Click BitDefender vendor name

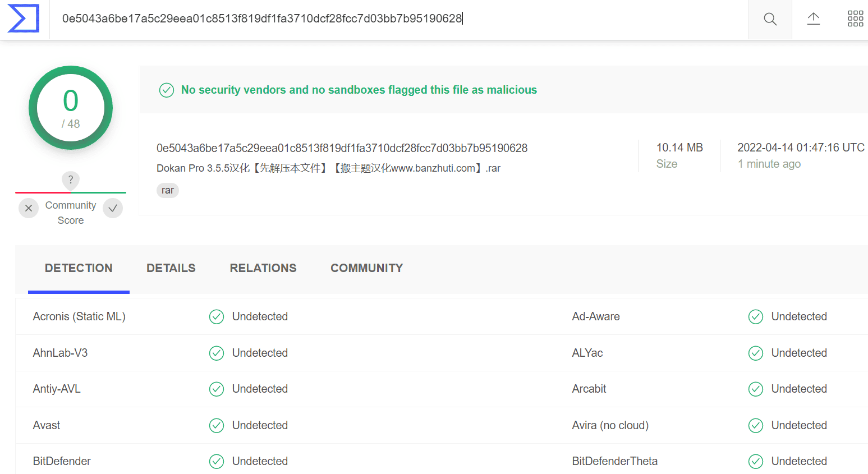tap(62, 461)
